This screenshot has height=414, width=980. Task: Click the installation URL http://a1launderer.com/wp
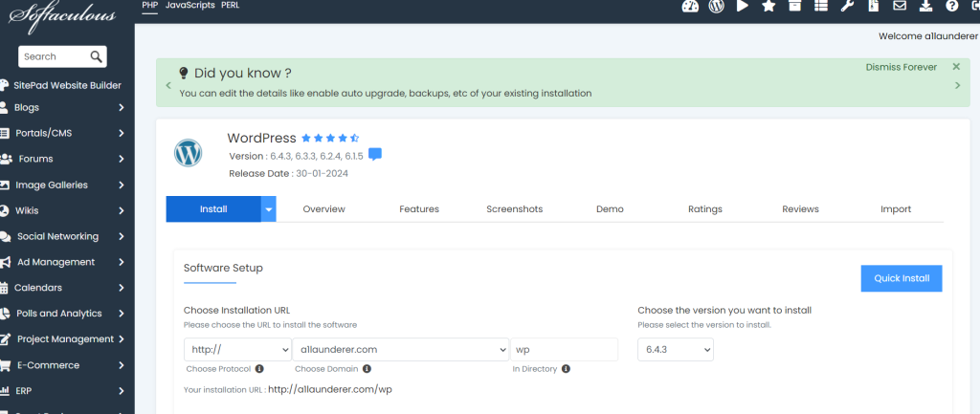pyautogui.click(x=330, y=390)
